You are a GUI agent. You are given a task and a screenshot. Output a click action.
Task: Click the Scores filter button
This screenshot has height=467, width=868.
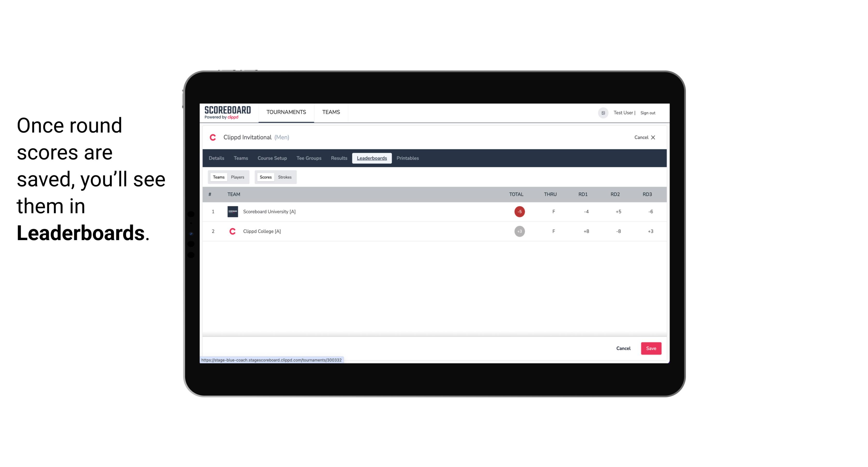pos(265,177)
